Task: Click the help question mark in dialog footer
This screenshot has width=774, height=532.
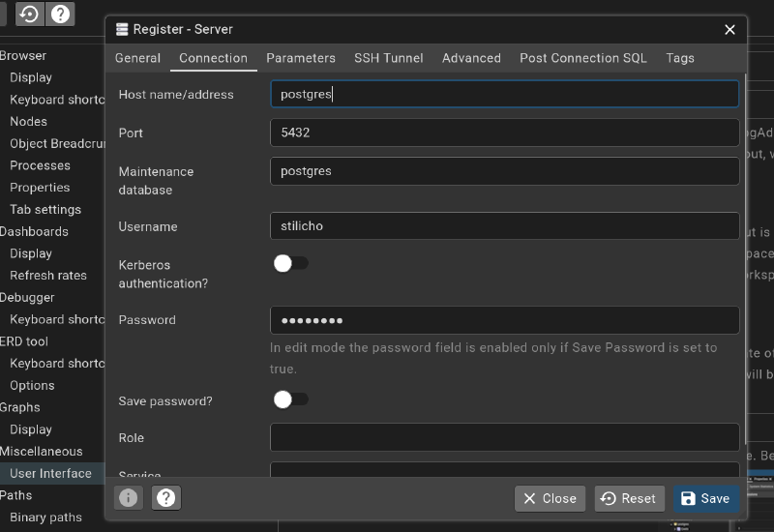Action: coord(166,498)
